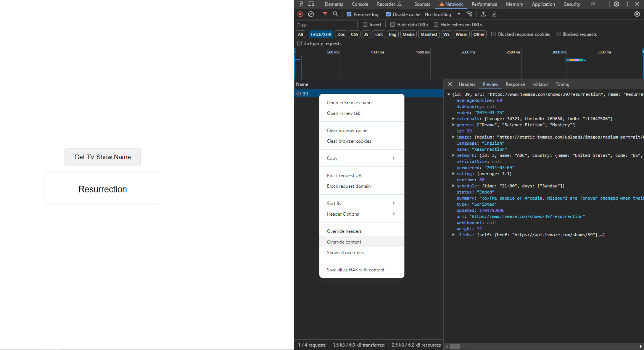644x350 pixels.
Task: Tick Hide data URLs checkbox
Action: click(x=393, y=24)
